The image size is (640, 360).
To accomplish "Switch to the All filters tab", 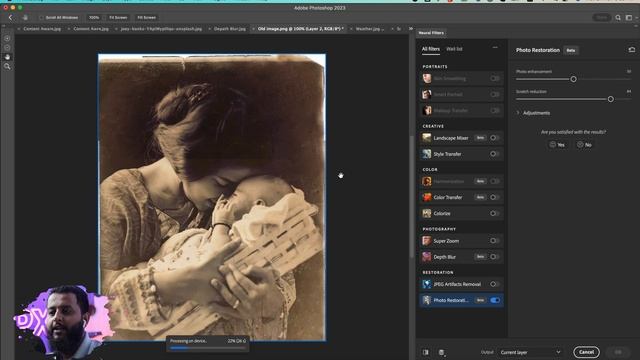I will [x=431, y=49].
